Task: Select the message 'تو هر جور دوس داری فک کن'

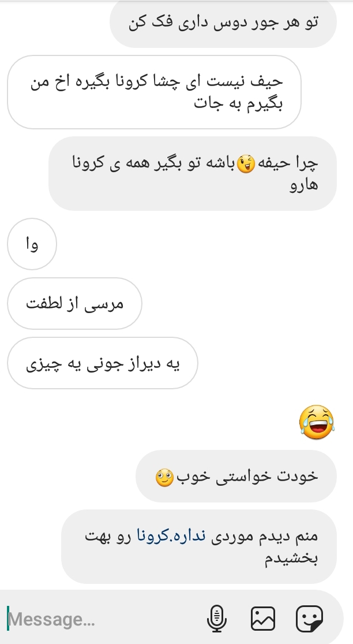Action: point(223,23)
